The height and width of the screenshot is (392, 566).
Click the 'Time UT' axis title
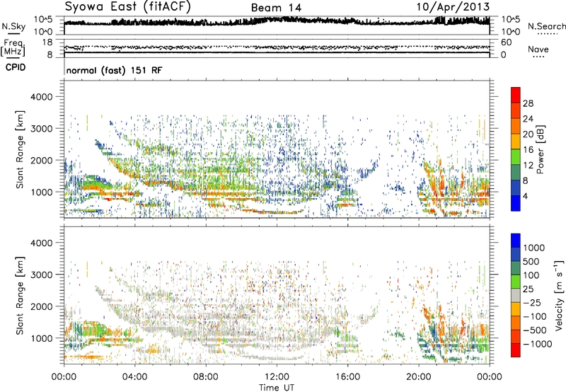(277, 388)
